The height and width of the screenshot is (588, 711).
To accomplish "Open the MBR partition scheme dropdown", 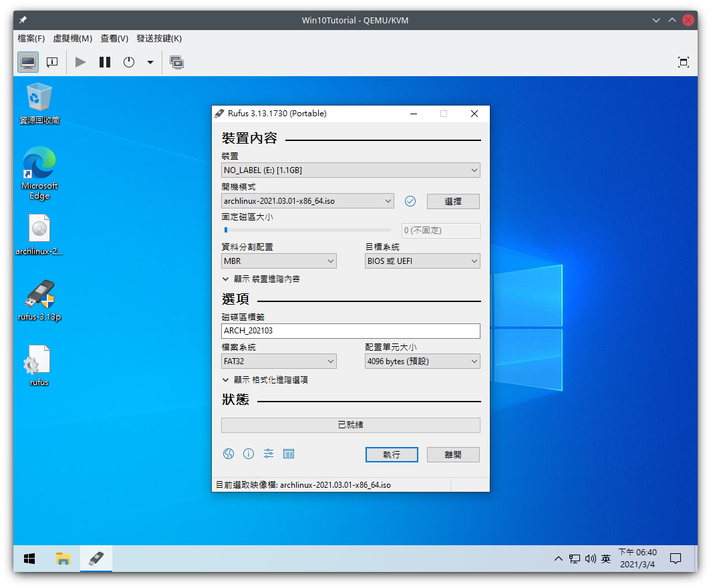I will click(279, 261).
